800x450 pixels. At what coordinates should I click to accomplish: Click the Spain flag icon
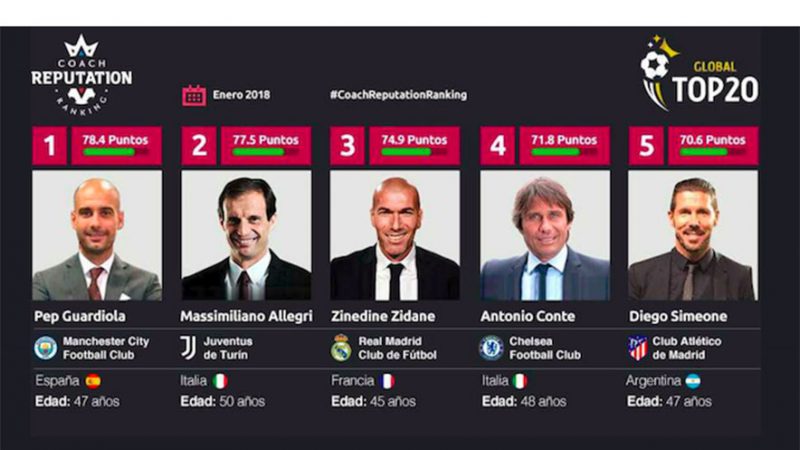[93, 381]
